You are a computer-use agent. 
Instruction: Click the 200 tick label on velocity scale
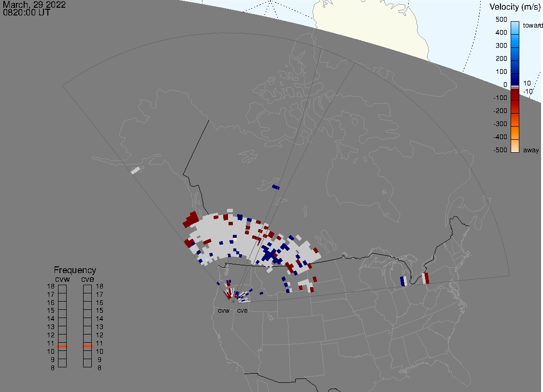(501, 58)
